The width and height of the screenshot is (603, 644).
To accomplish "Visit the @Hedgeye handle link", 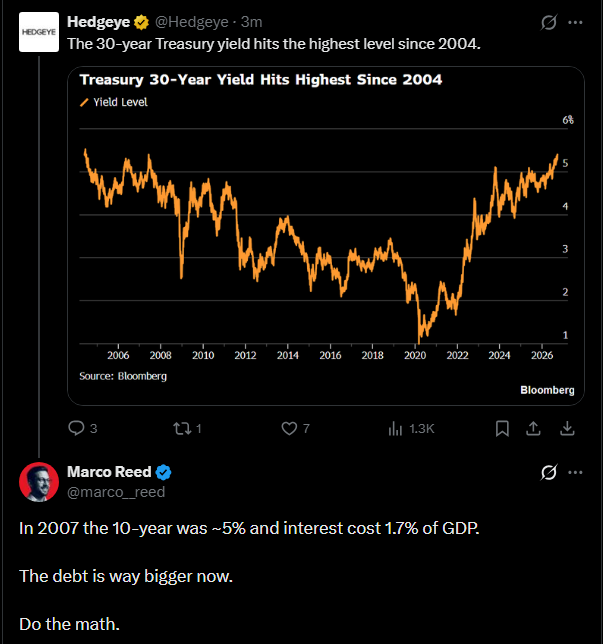I will pos(191,22).
